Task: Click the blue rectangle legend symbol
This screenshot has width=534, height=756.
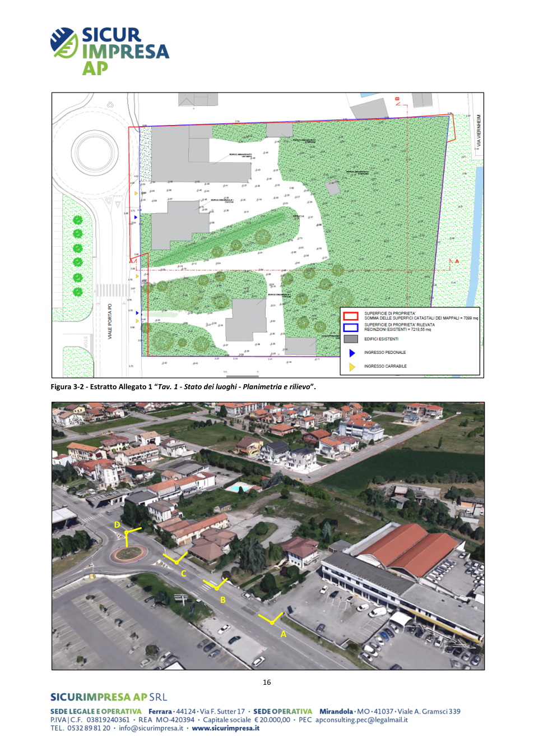Action: click(351, 328)
